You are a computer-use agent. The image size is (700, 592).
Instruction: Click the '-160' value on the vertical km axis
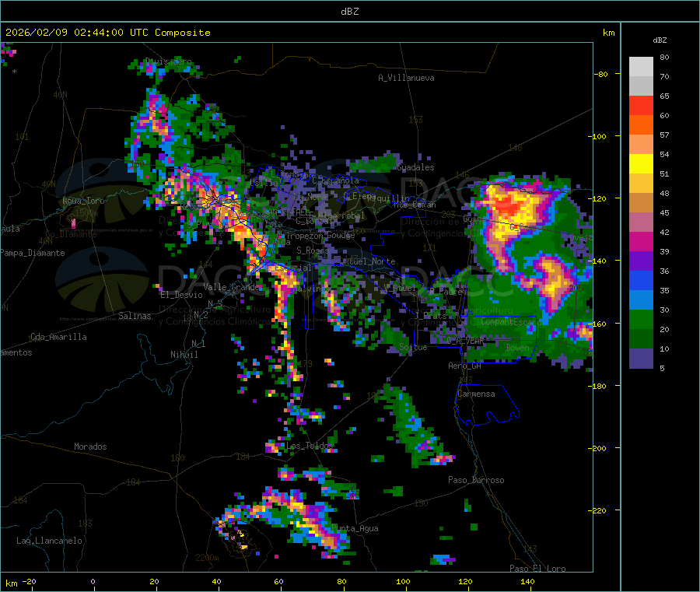(598, 324)
